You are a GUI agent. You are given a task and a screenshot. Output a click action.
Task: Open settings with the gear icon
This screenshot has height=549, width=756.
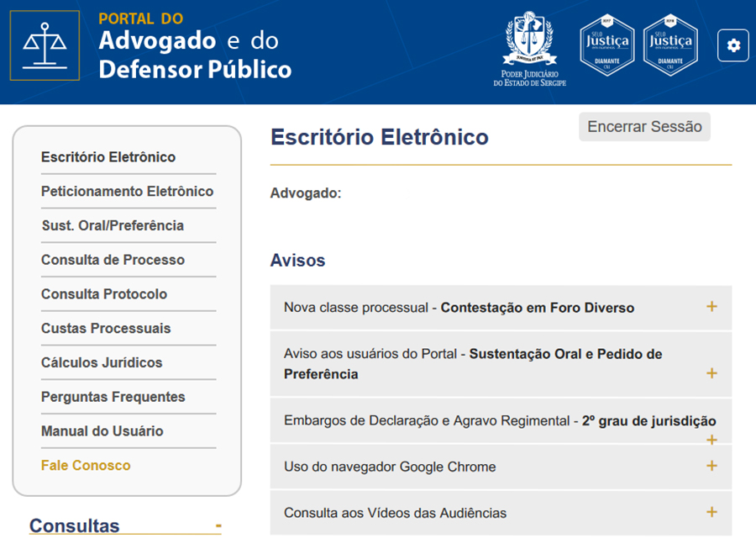pos(732,45)
